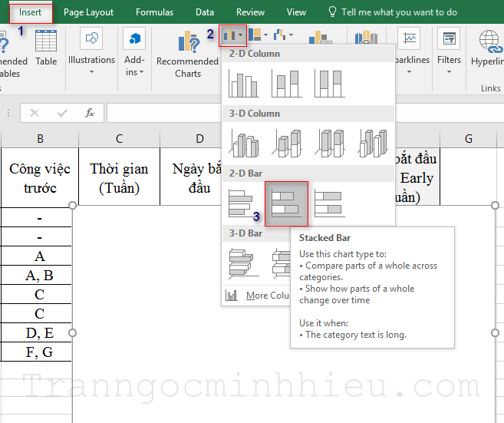Select the 3-D Clustered Bar chart
This screenshot has width=504, height=423.
[242, 263]
